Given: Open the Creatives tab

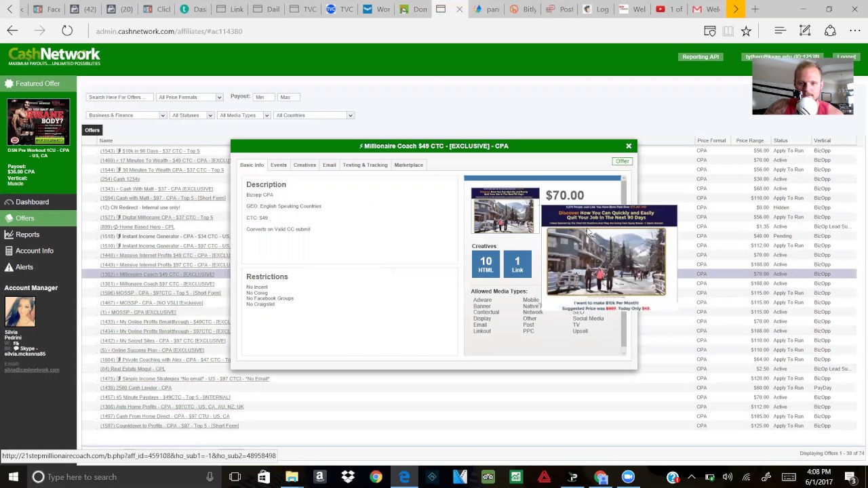Looking at the screenshot, I should [x=304, y=165].
